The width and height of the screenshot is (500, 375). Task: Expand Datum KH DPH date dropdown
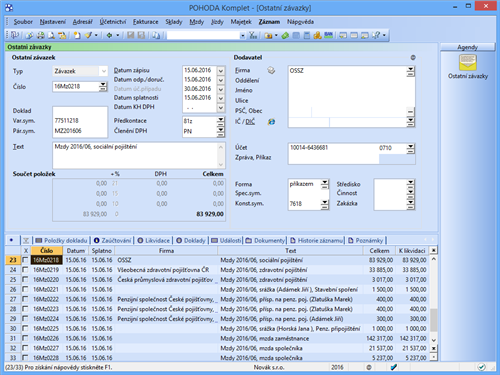(221, 107)
